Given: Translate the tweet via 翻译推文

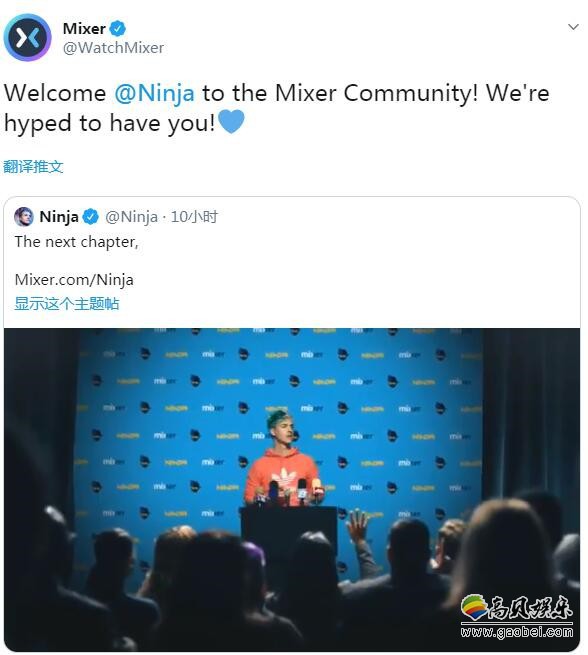Looking at the screenshot, I should [33, 167].
